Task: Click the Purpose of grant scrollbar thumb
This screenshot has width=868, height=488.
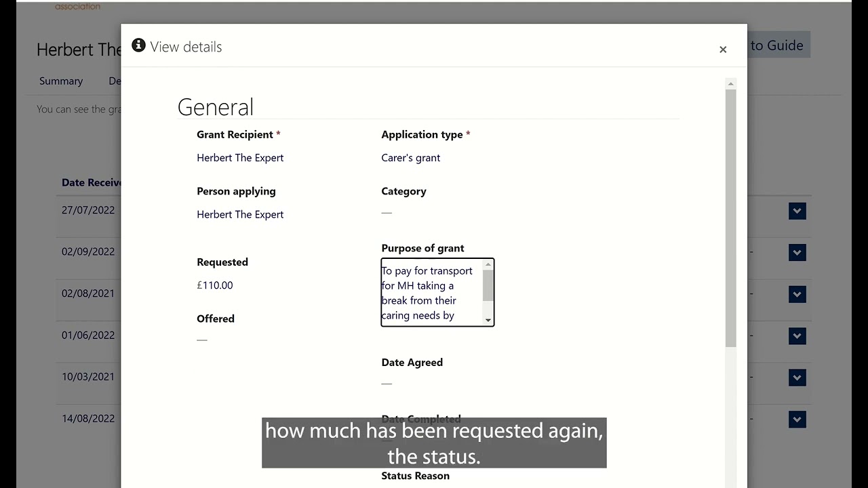Action: 488,284
